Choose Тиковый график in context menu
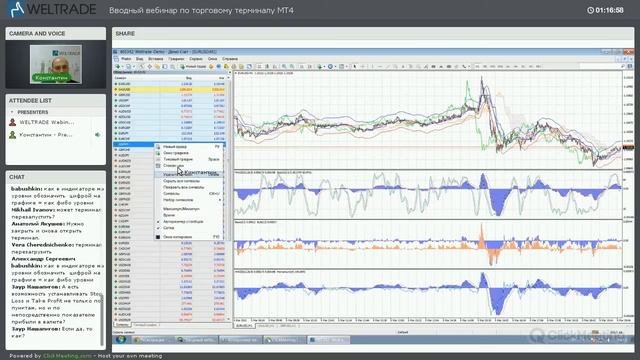Image resolution: width=640 pixels, height=360 pixels. [x=189, y=159]
